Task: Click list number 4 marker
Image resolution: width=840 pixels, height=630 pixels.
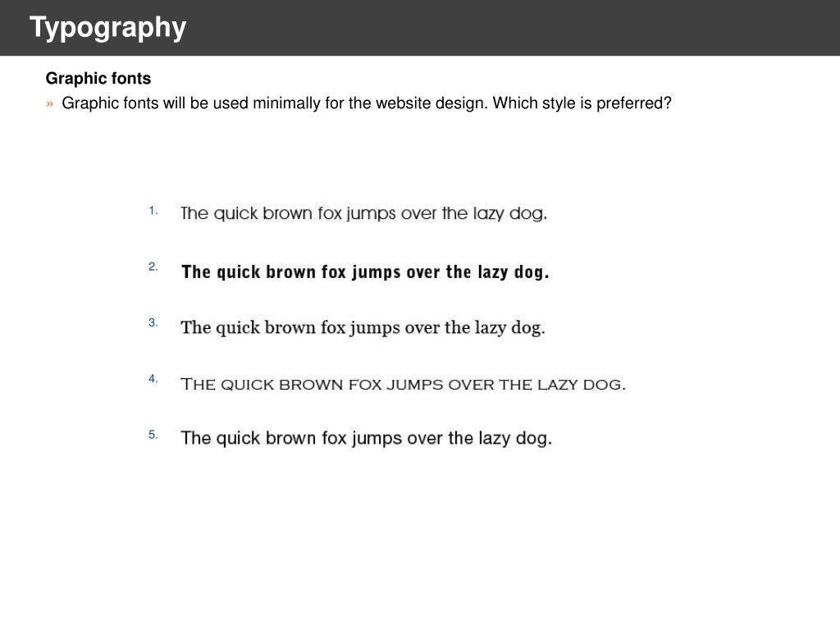Action: pyautogui.click(x=153, y=379)
